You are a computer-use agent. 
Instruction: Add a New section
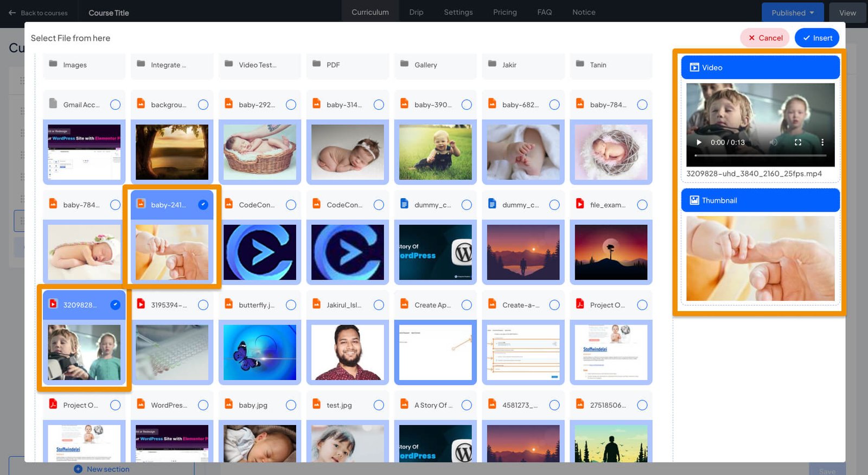pyautogui.click(x=102, y=469)
